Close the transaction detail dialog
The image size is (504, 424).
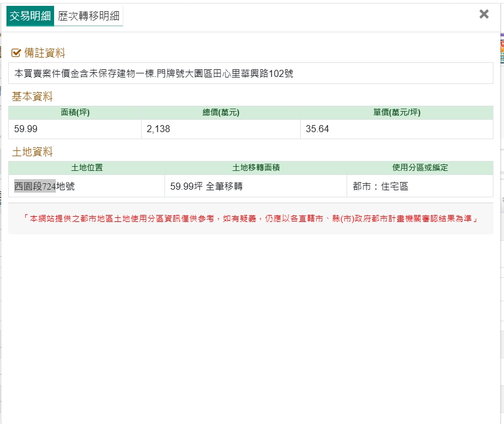(x=484, y=15)
